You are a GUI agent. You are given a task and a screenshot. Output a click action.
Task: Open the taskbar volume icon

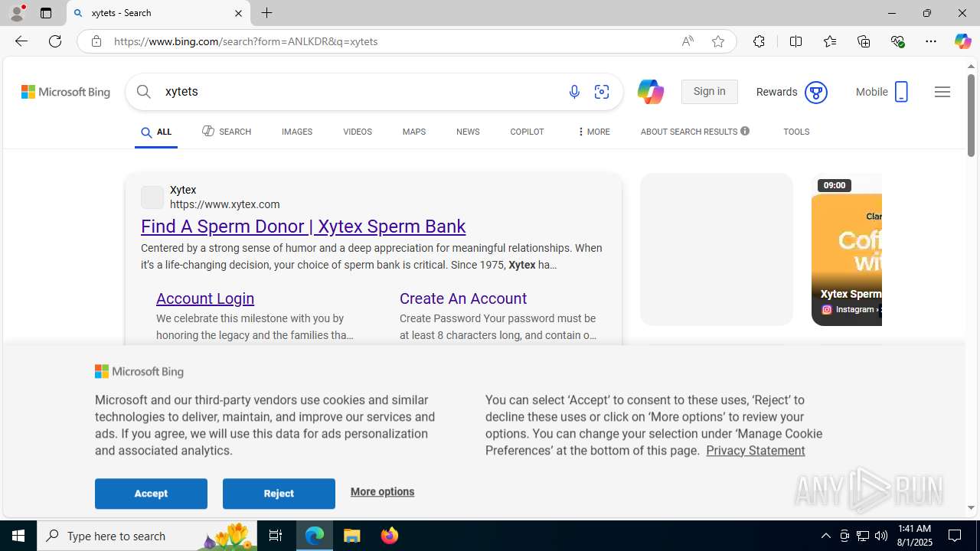tap(881, 536)
